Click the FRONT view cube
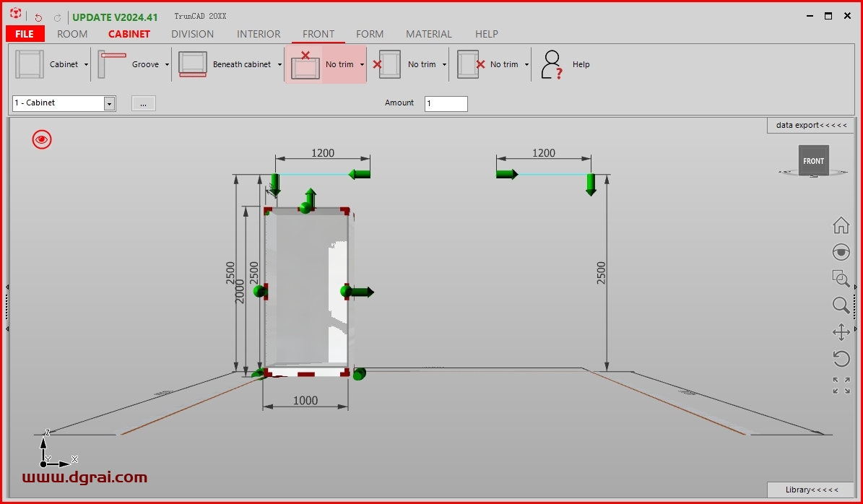 [813, 161]
